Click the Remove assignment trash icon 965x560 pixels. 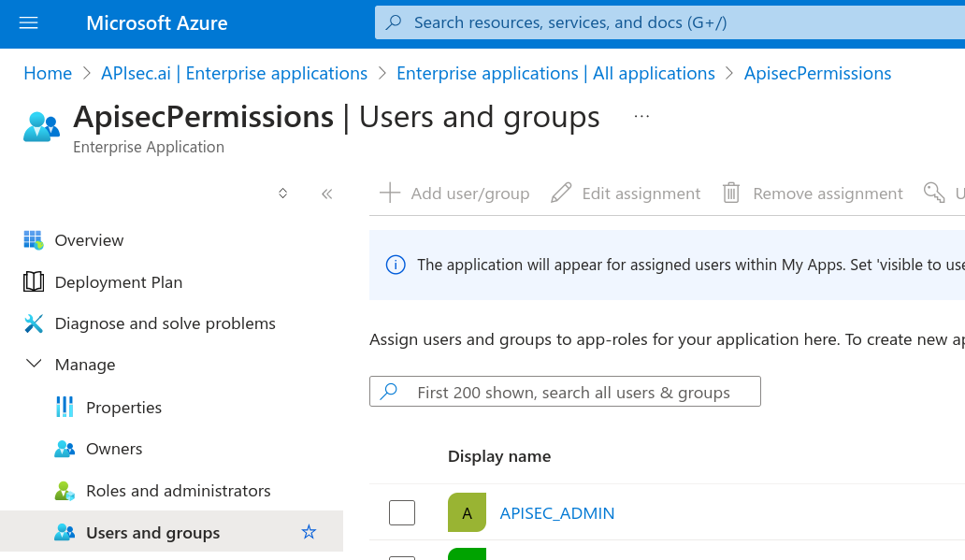[x=731, y=193]
